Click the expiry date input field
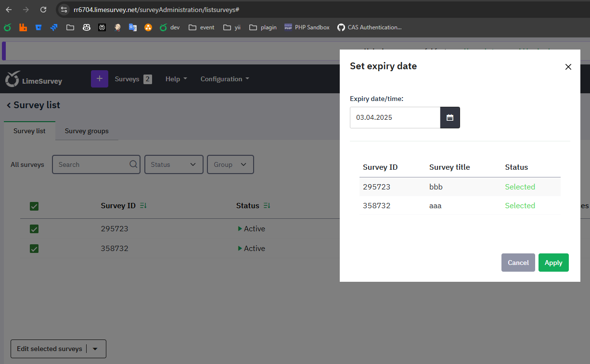This screenshot has height=364, width=590. click(x=395, y=117)
